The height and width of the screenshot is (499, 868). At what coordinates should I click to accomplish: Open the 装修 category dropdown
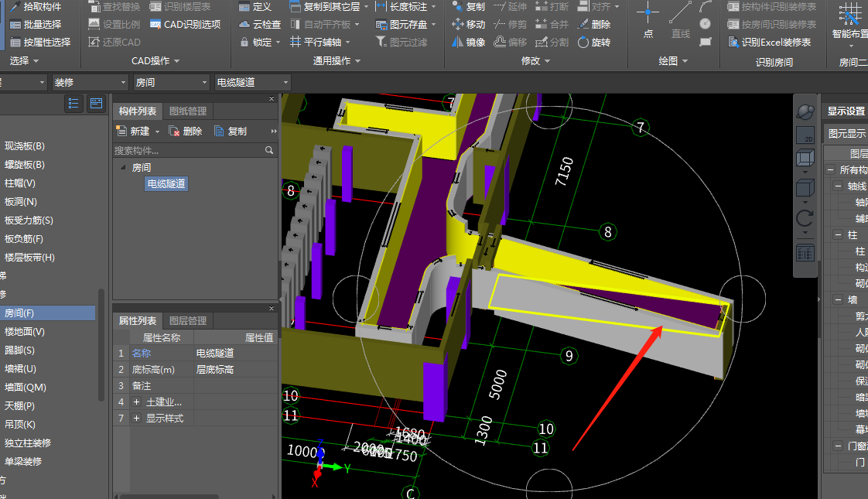90,83
